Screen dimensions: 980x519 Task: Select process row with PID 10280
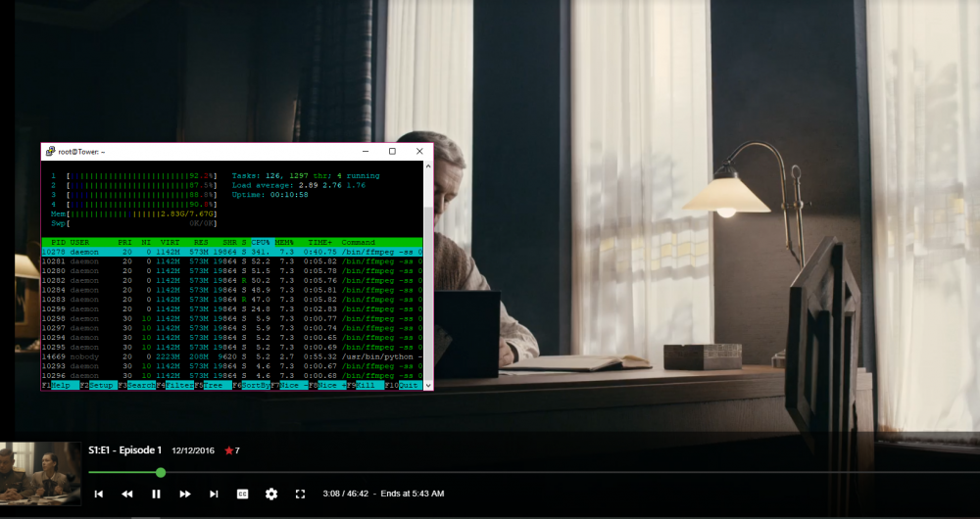coord(232,271)
